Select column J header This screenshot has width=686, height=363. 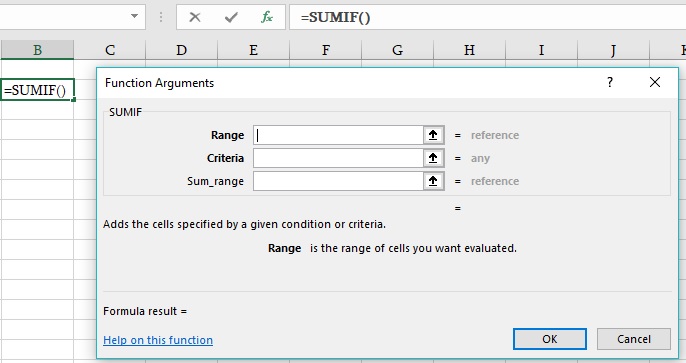point(613,50)
